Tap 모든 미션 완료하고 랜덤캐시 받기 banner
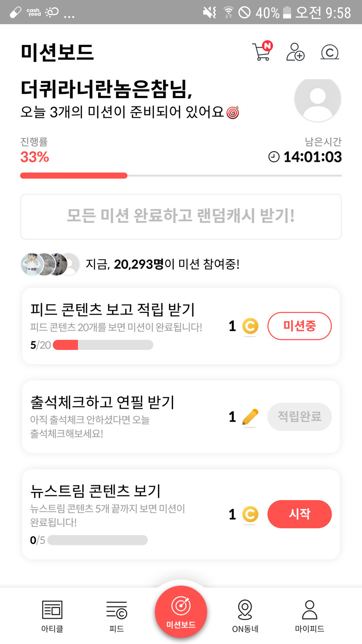The height and width of the screenshot is (644, 362). 181,216
